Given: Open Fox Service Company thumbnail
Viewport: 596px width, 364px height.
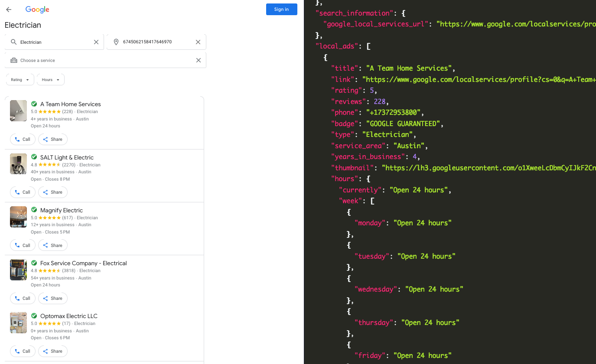Looking at the screenshot, I should [x=18, y=270].
